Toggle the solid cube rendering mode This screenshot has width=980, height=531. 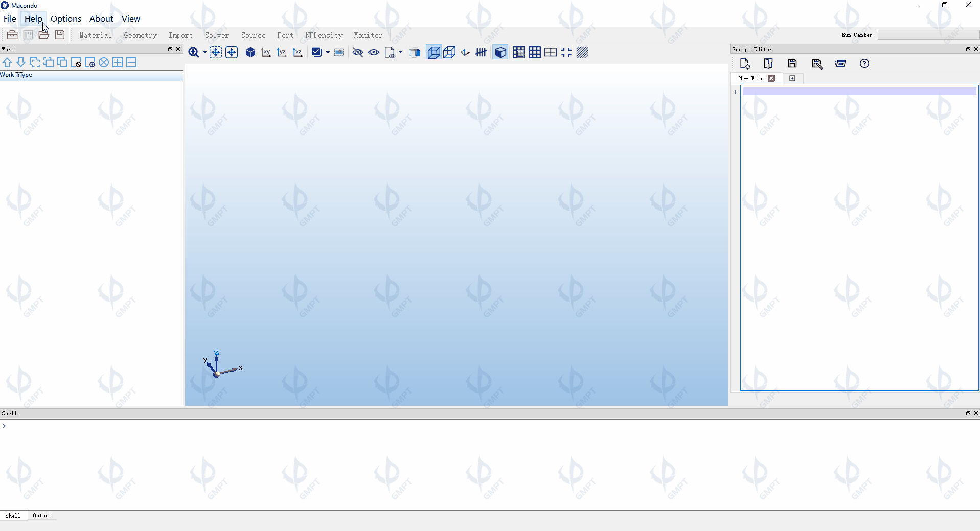tap(500, 52)
